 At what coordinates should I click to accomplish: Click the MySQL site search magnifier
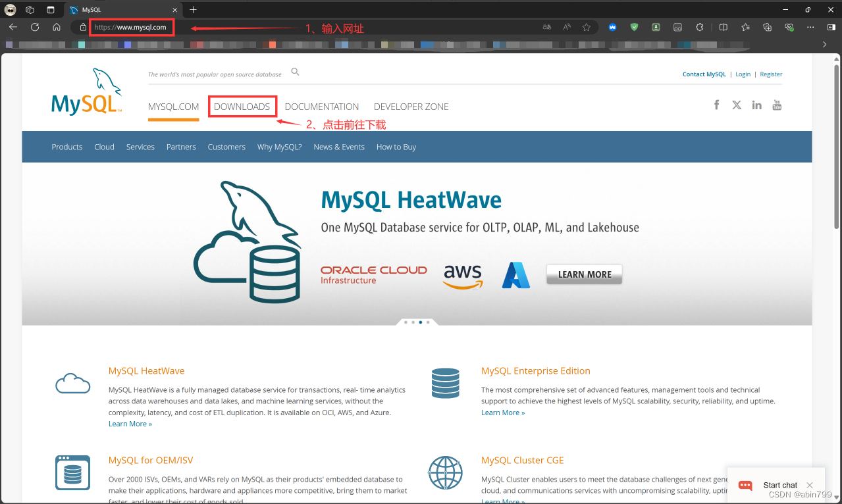tap(296, 72)
